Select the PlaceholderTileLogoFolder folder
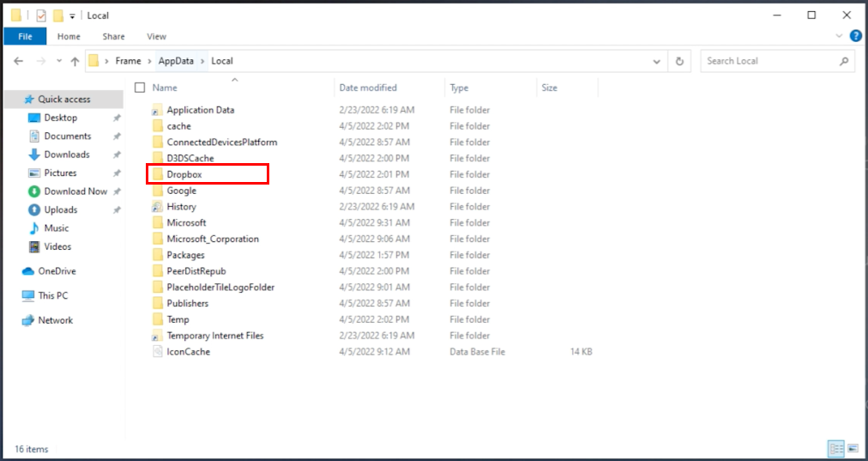Image resolution: width=868 pixels, height=461 pixels. pyautogui.click(x=220, y=287)
